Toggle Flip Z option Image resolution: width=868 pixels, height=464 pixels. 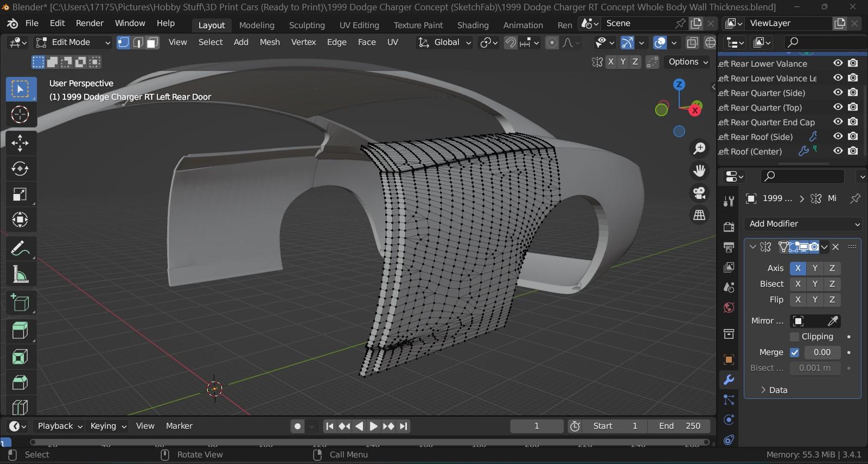[832, 300]
